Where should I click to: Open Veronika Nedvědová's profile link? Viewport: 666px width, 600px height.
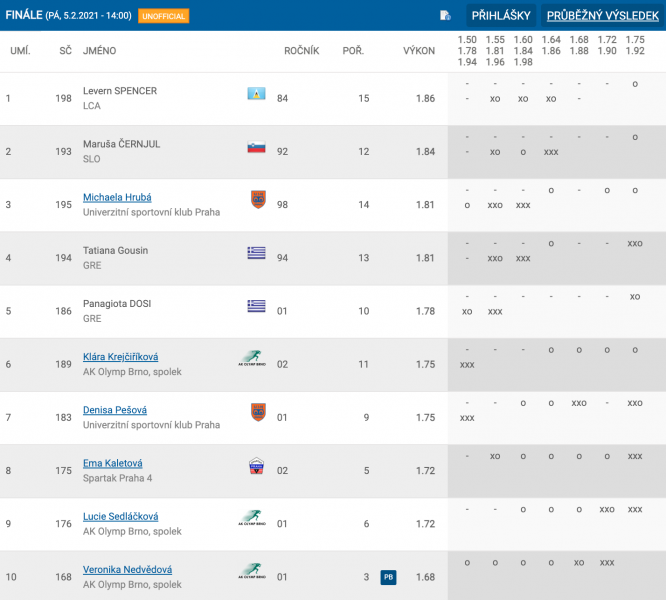pyautogui.click(x=127, y=569)
